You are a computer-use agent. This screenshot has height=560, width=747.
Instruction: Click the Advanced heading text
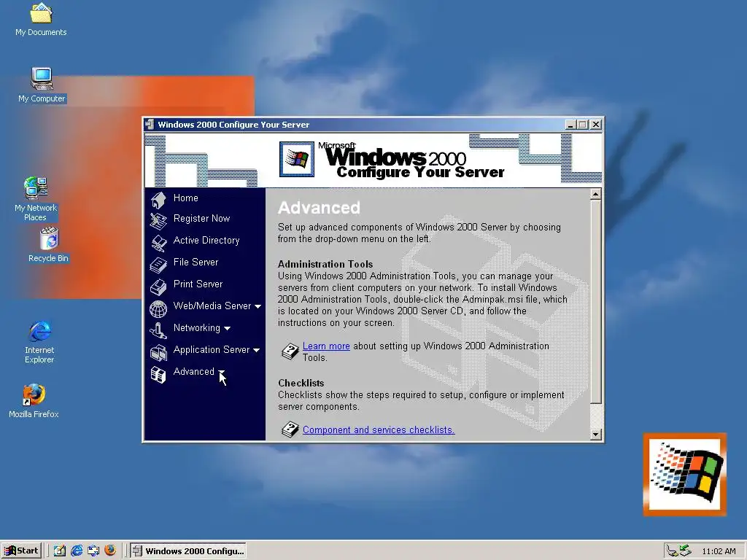[x=319, y=208]
